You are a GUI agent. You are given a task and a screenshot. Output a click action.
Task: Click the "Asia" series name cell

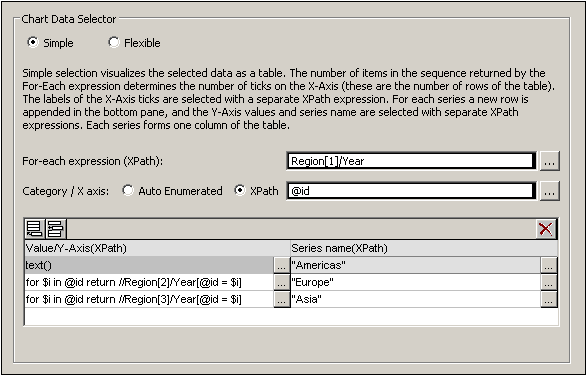coord(416,299)
